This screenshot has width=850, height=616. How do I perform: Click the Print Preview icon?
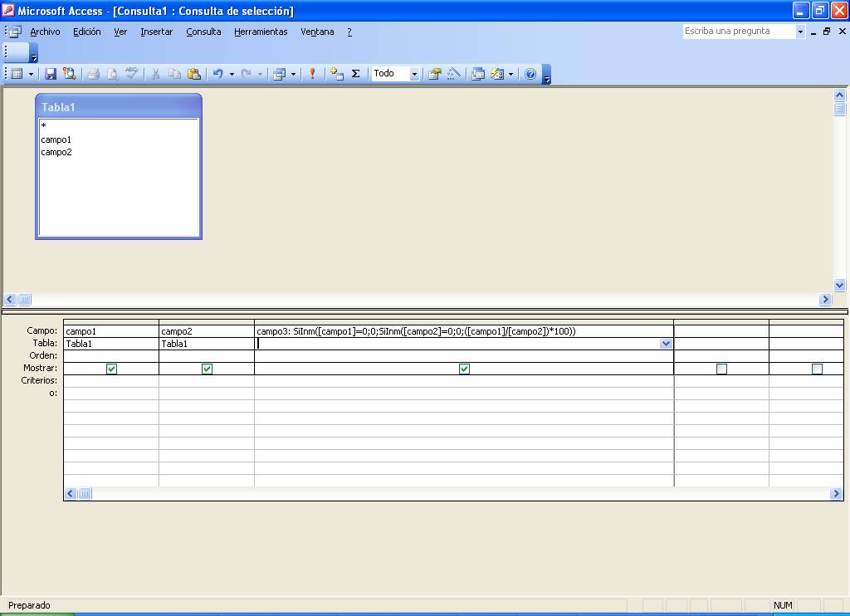point(112,74)
